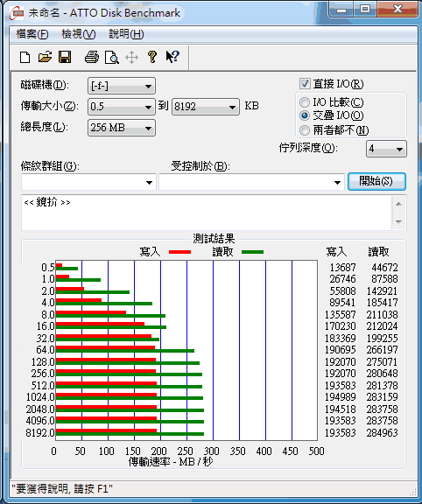422x504 pixels.
Task: Open Print Preview from the toolbar
Action: pos(111,58)
